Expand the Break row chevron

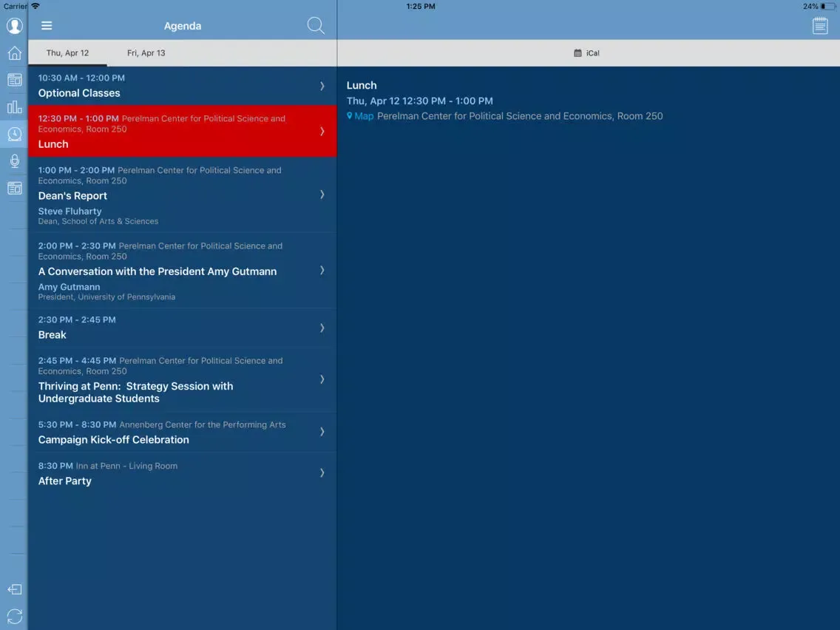click(x=322, y=328)
